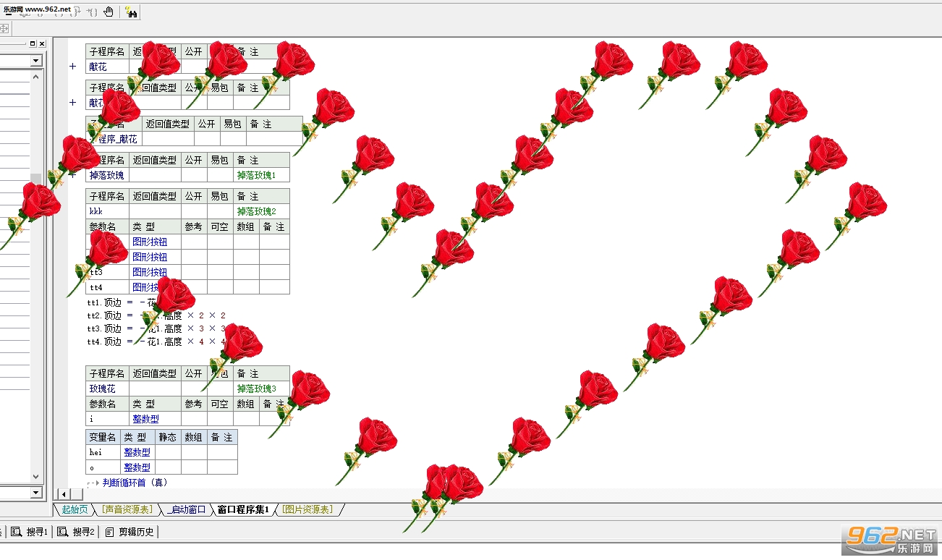Expand the second subroutine below 献花

pyautogui.click(x=72, y=103)
